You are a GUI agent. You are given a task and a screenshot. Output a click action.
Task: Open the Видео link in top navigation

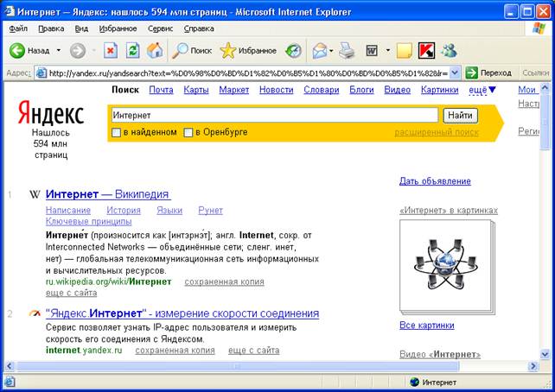[398, 90]
